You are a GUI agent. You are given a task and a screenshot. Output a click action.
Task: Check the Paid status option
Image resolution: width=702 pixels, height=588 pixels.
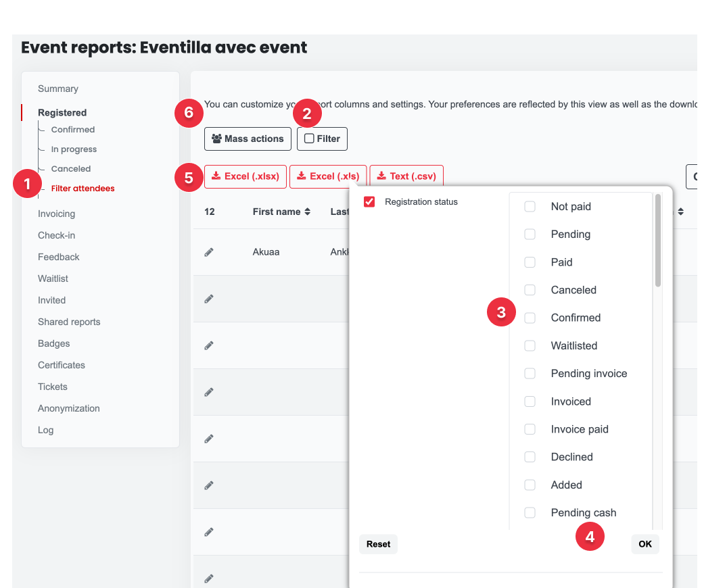click(530, 262)
